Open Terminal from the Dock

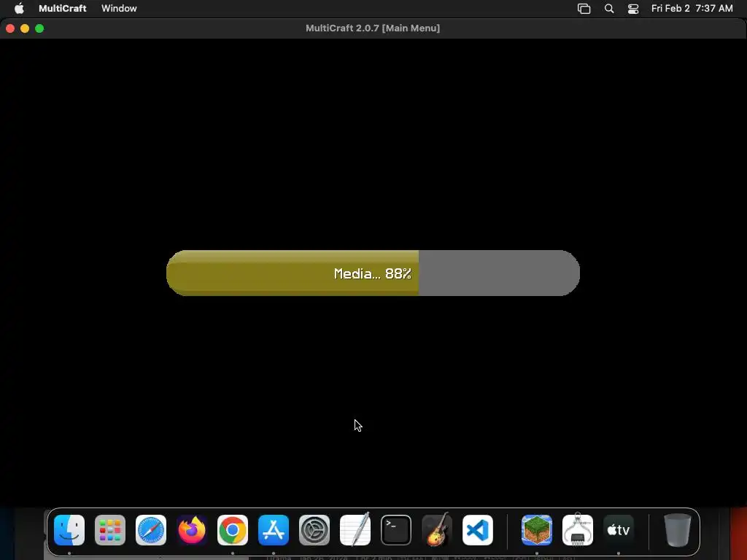[396, 530]
